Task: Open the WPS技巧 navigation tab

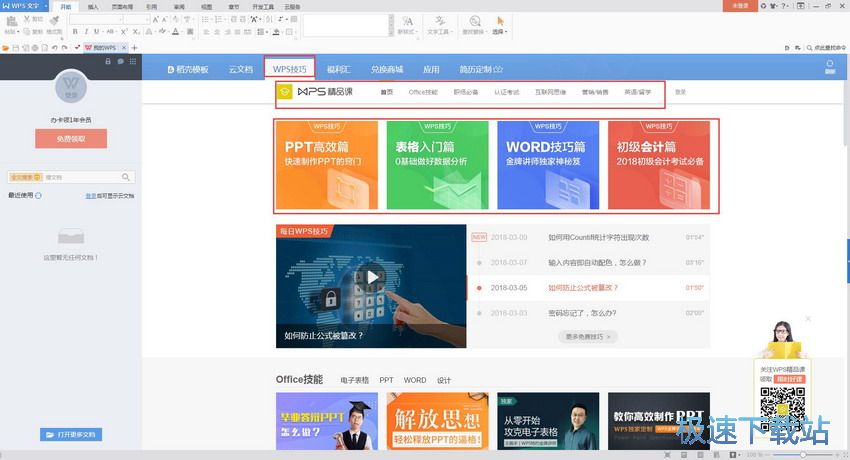Action: [x=289, y=69]
